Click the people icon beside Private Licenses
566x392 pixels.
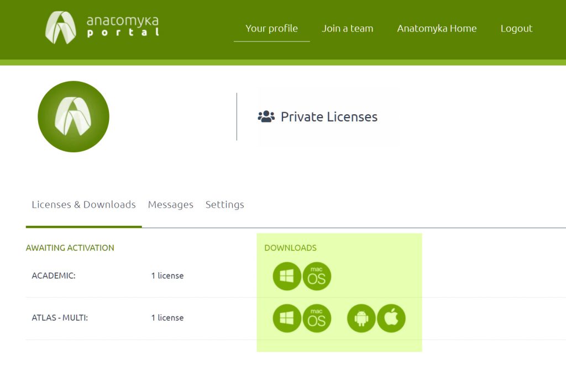[x=266, y=116]
